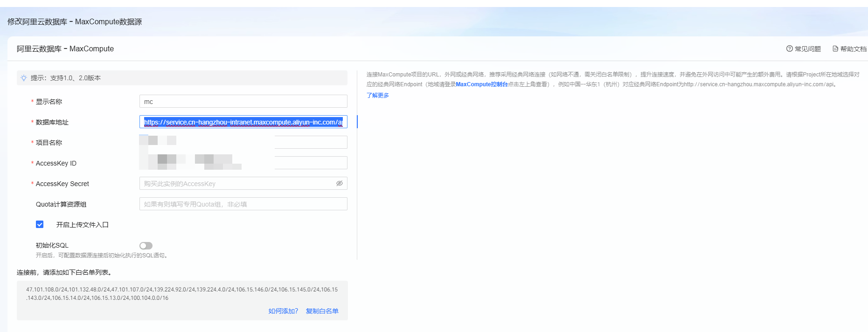This screenshot has width=868, height=332.
Task: Click the Quota计算资源组 input field
Action: coord(243,204)
